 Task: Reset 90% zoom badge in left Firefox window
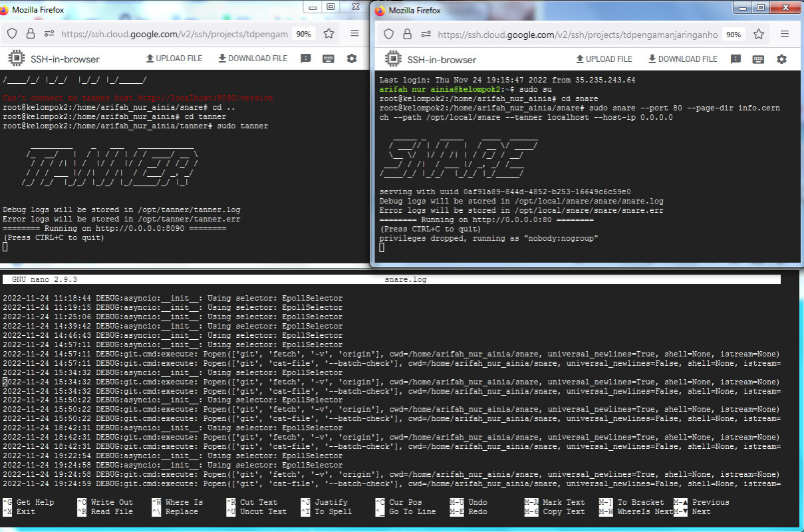coord(304,33)
